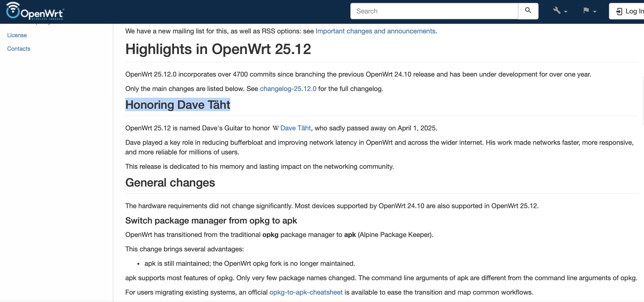Image resolution: width=644 pixels, height=302 pixels.
Task: Click the Wikipedia W icon
Action: [275, 128]
